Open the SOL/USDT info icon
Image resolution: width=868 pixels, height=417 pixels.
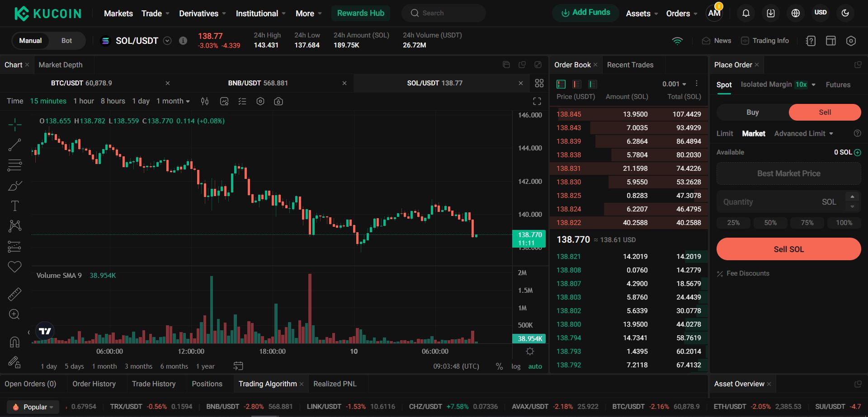[183, 41]
